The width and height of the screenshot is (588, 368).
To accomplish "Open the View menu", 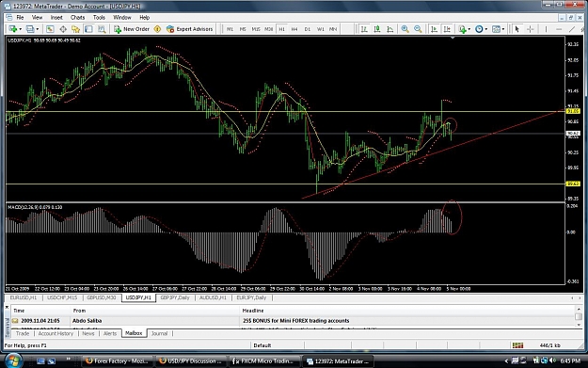I will pos(37,17).
